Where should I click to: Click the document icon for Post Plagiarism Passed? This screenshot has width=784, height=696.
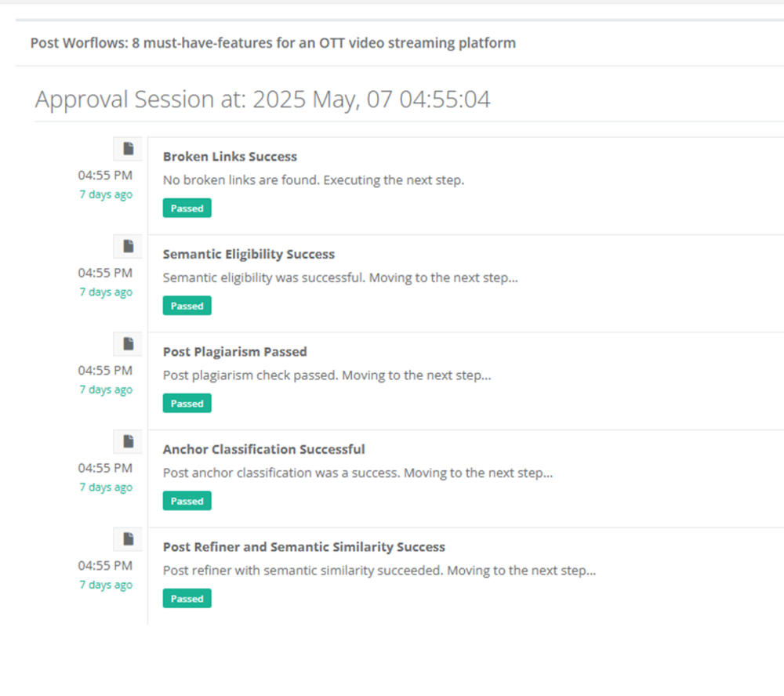click(128, 343)
